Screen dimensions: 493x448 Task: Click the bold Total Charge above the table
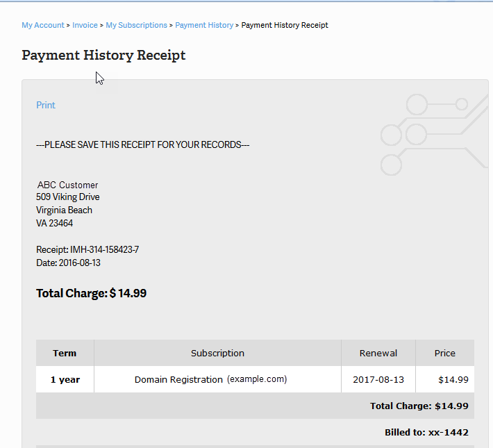(x=91, y=293)
